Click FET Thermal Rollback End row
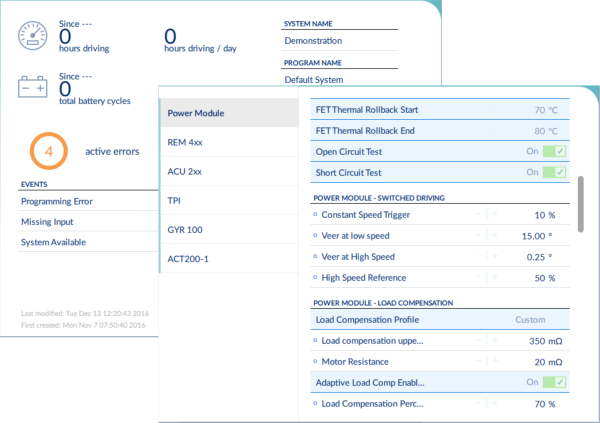 (440, 131)
